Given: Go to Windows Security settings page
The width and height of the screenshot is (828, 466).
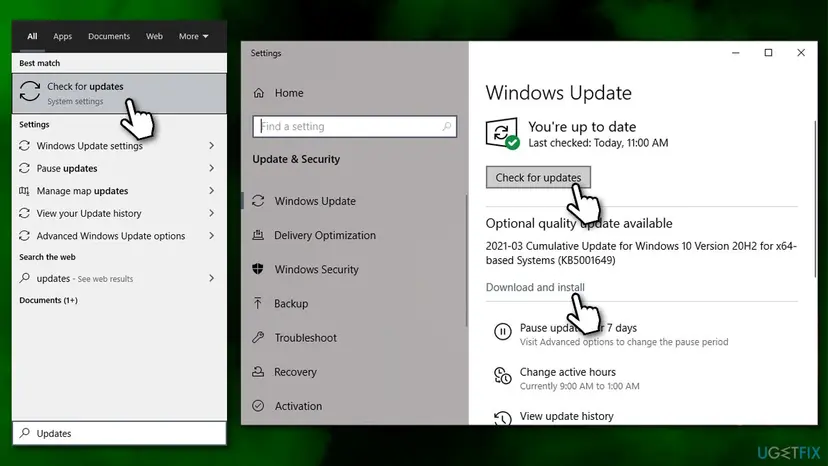Looking at the screenshot, I should (x=316, y=269).
